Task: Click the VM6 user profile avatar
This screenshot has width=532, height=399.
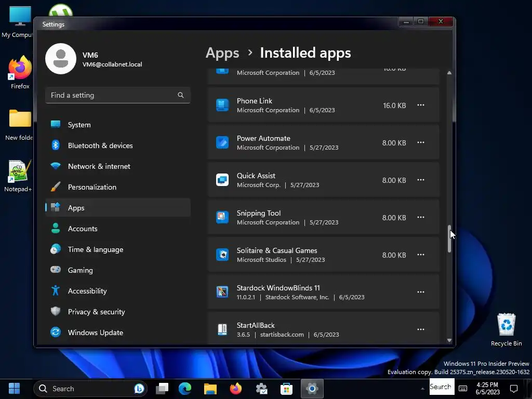Action: tap(61, 59)
